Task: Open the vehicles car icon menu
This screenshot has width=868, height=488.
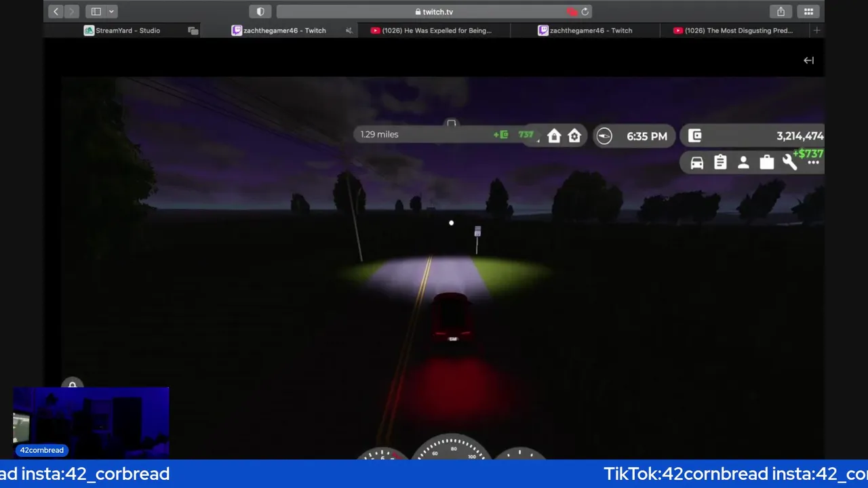Action: (x=697, y=163)
